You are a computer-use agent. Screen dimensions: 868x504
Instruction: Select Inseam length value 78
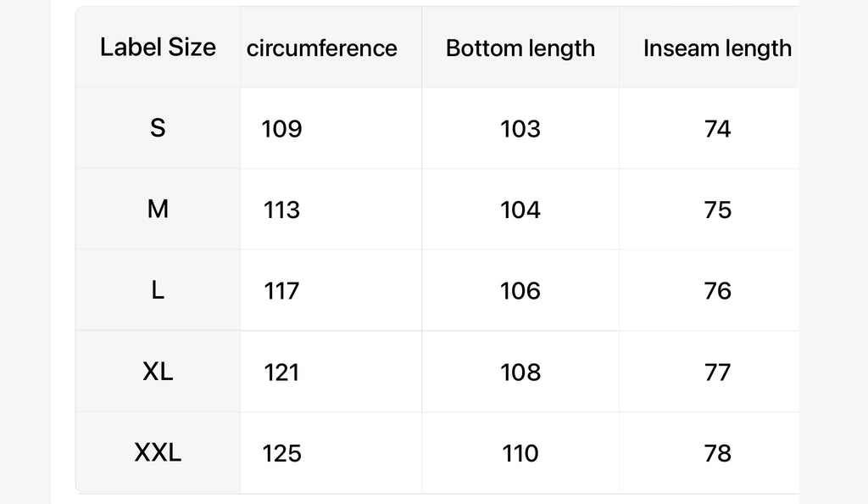click(x=717, y=454)
